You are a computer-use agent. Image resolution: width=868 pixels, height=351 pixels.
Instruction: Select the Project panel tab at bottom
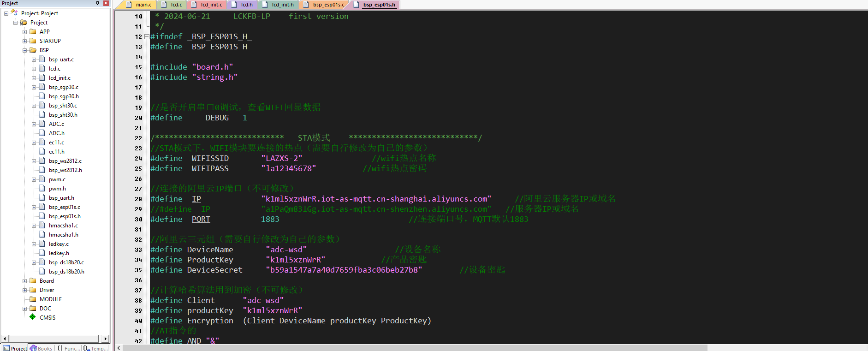point(15,348)
